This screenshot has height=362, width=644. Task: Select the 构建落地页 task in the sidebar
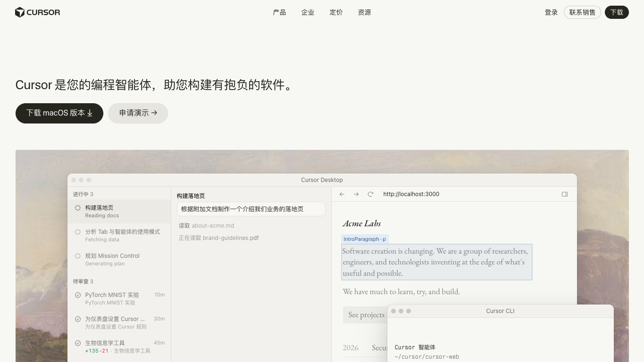(x=119, y=211)
